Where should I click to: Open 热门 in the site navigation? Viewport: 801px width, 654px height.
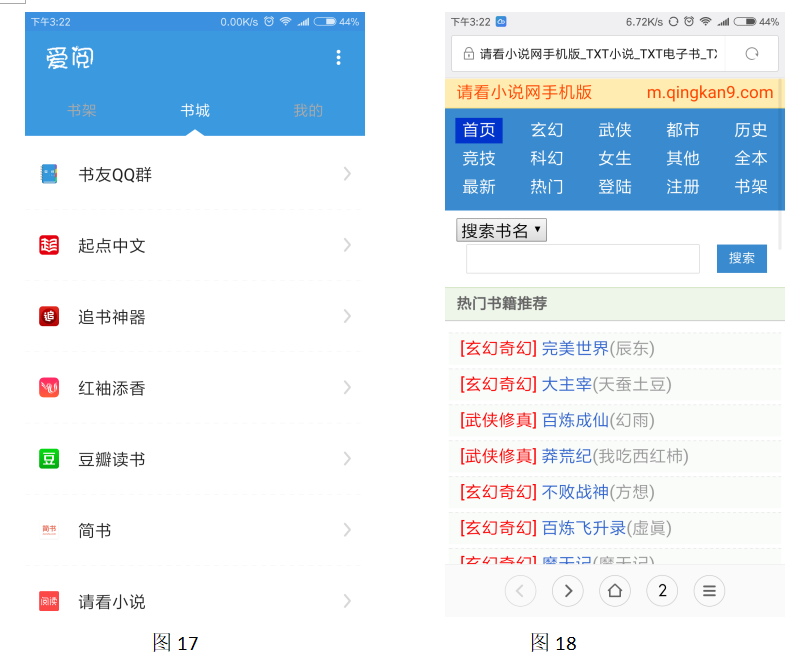[x=547, y=187]
